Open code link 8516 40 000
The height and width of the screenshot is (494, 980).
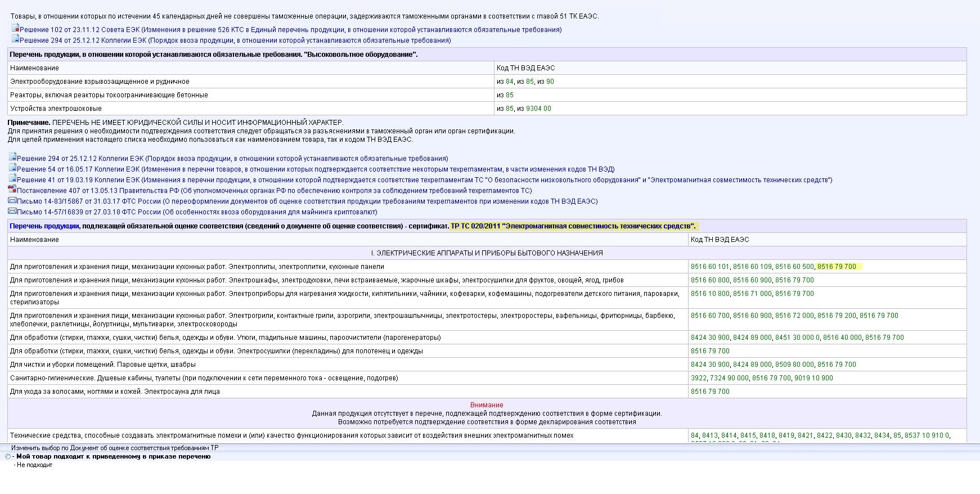[842, 338]
